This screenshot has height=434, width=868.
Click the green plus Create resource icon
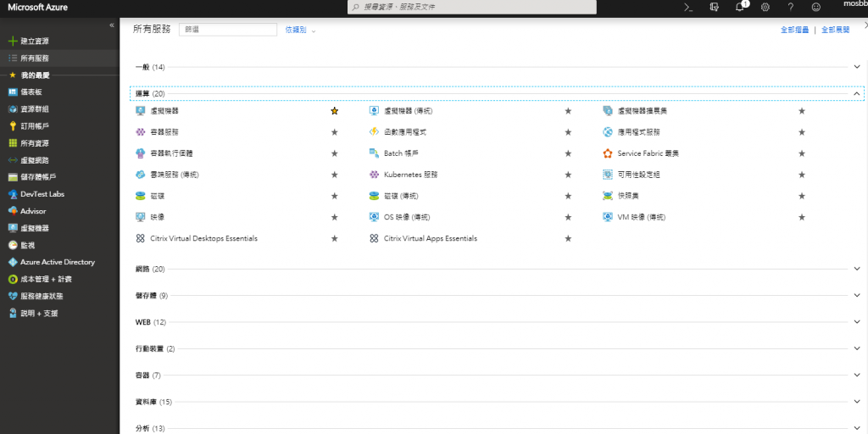pos(13,41)
